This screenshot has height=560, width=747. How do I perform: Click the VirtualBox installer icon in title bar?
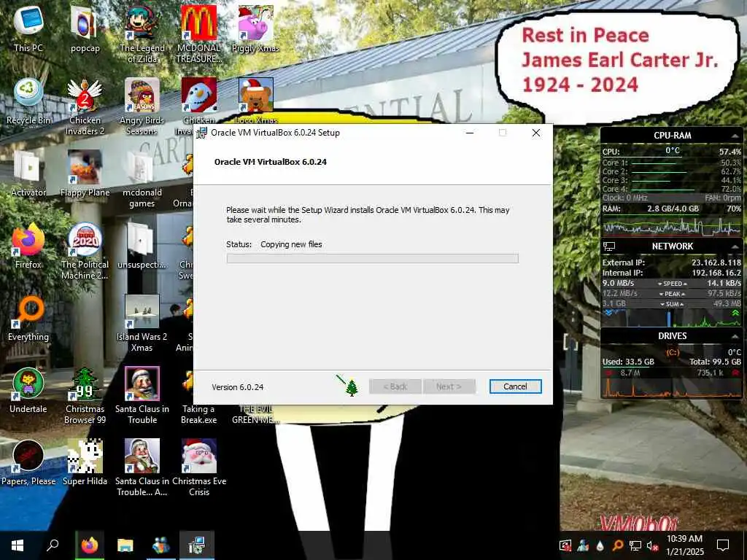(202, 133)
